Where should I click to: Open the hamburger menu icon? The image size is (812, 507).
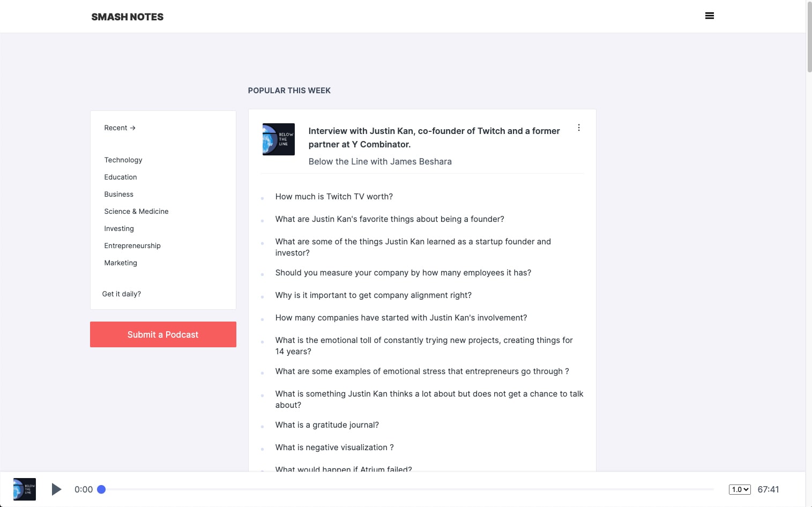click(x=709, y=16)
